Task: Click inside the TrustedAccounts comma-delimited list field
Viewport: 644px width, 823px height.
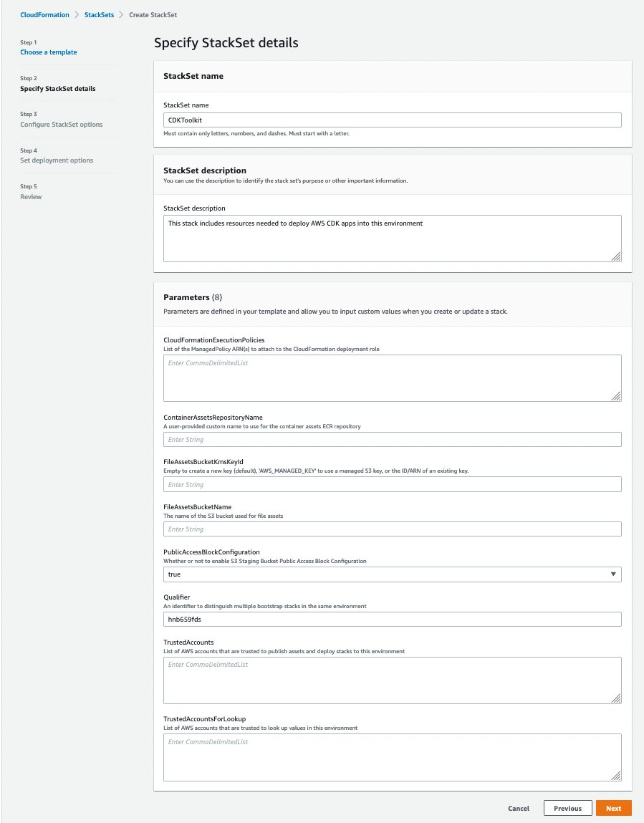Action: click(392, 677)
